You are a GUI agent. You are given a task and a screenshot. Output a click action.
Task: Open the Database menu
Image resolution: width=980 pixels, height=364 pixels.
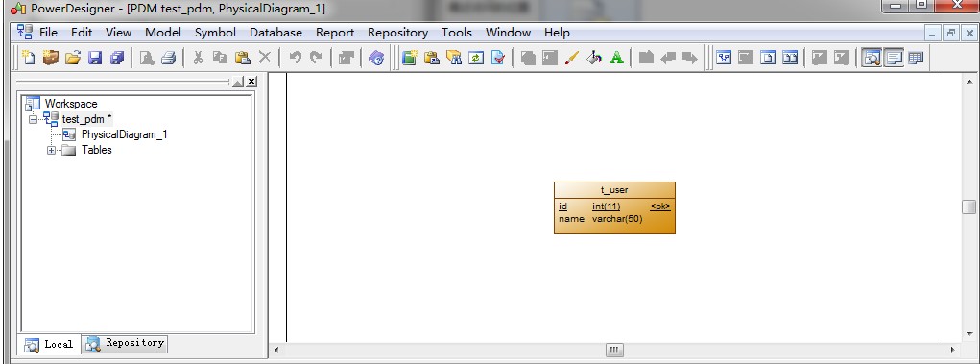point(275,33)
